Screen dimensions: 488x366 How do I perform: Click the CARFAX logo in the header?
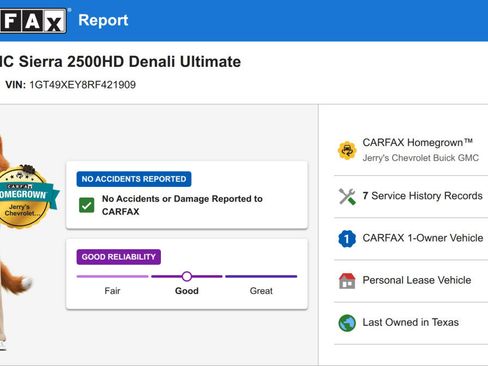pos(33,21)
